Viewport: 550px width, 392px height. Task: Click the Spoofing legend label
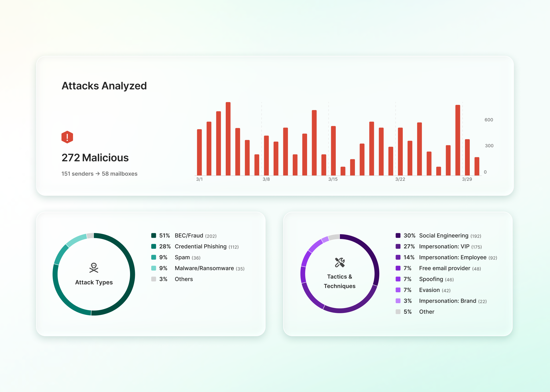coord(431,279)
